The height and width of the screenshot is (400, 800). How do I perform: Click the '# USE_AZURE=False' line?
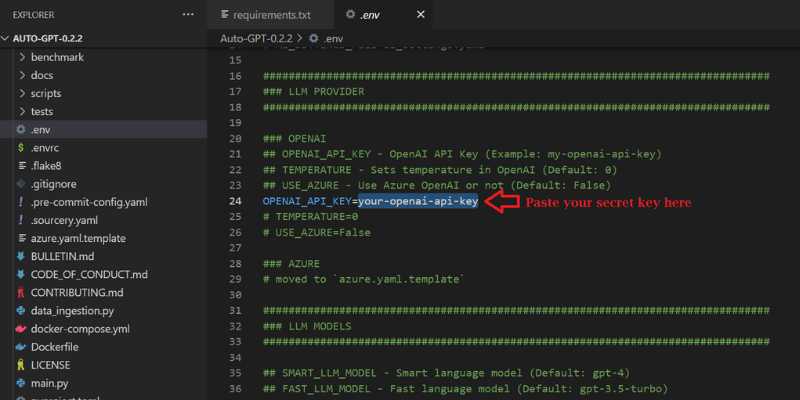(x=316, y=233)
